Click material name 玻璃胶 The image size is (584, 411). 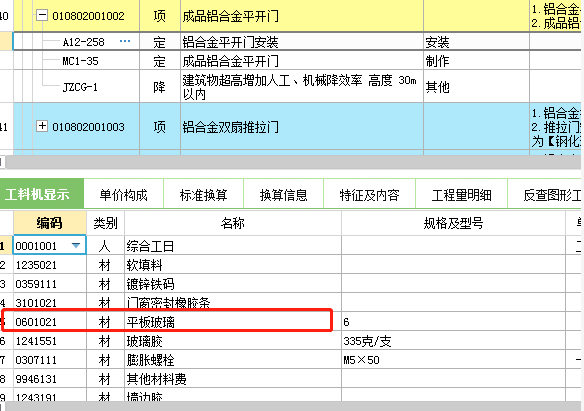[233, 341]
